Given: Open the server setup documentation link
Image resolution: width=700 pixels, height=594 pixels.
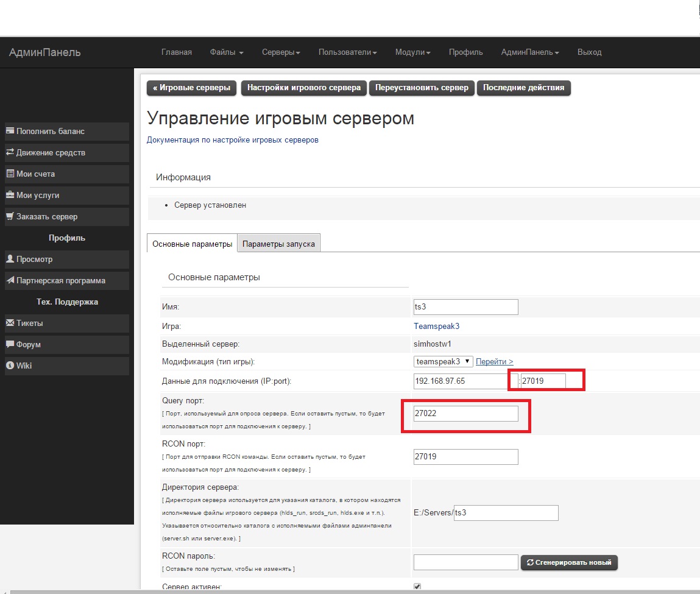Looking at the screenshot, I should click(x=232, y=140).
